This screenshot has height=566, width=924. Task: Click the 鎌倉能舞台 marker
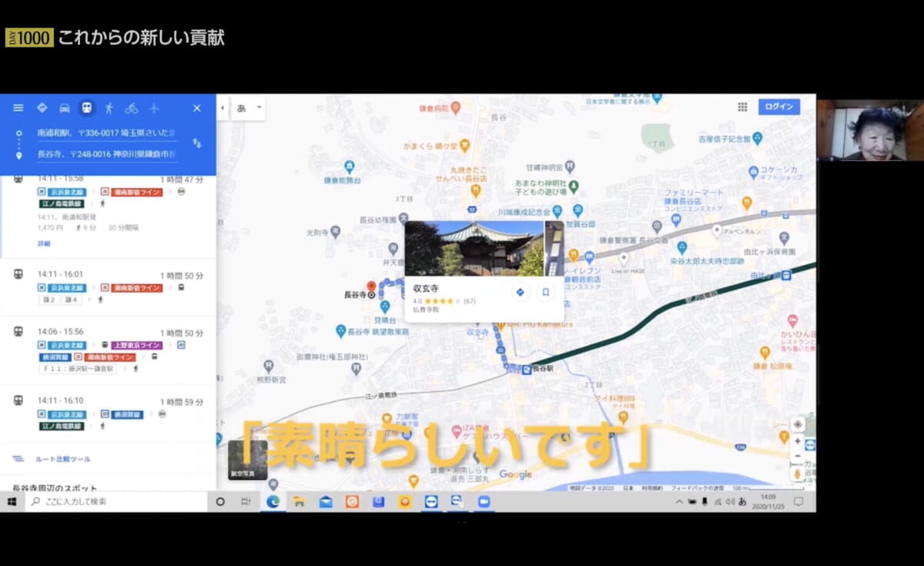tap(350, 166)
